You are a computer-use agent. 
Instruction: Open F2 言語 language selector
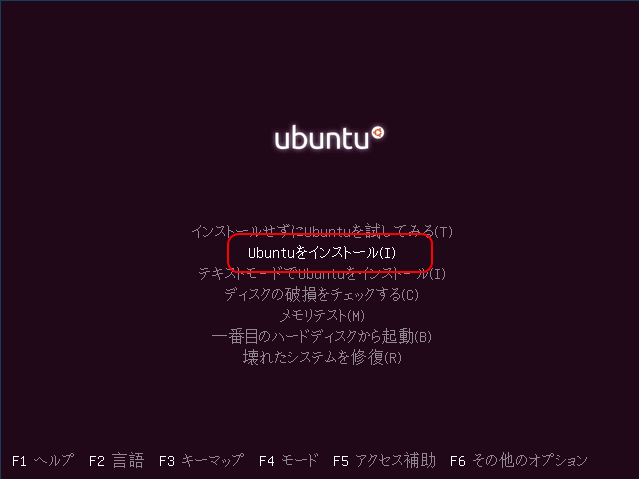point(117,461)
